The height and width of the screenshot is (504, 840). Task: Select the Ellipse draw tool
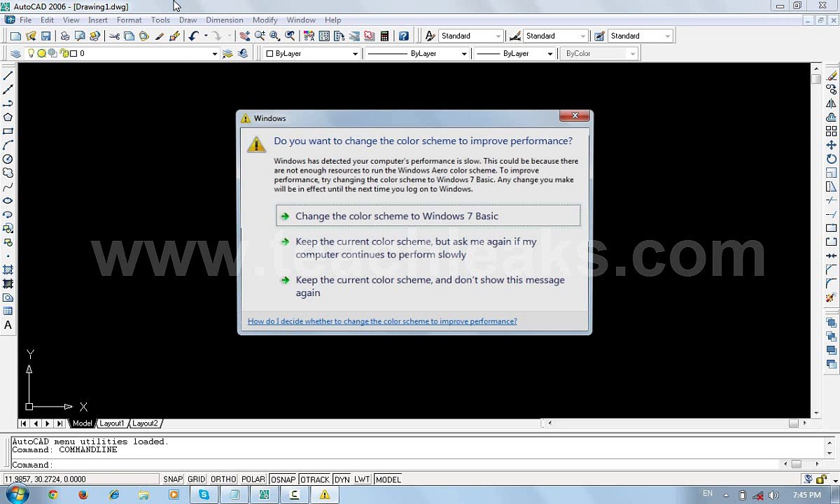coord(8,200)
